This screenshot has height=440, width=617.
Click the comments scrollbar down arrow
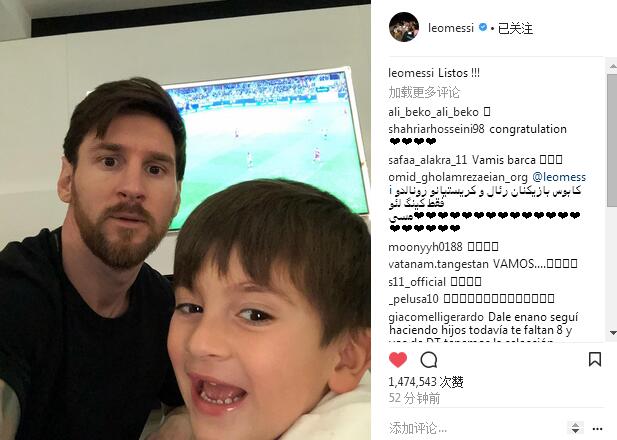click(x=612, y=333)
